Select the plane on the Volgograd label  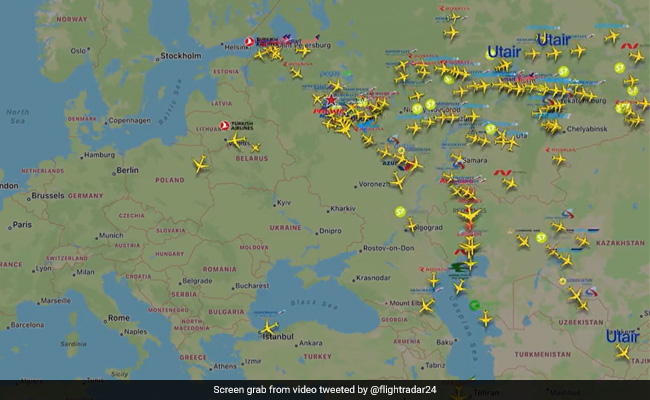(x=411, y=225)
